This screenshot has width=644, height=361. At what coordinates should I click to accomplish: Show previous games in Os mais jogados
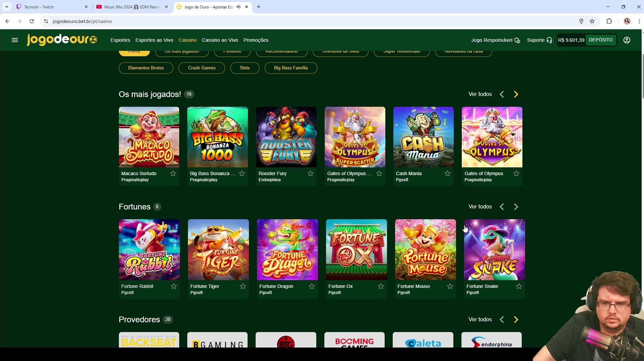coord(502,94)
